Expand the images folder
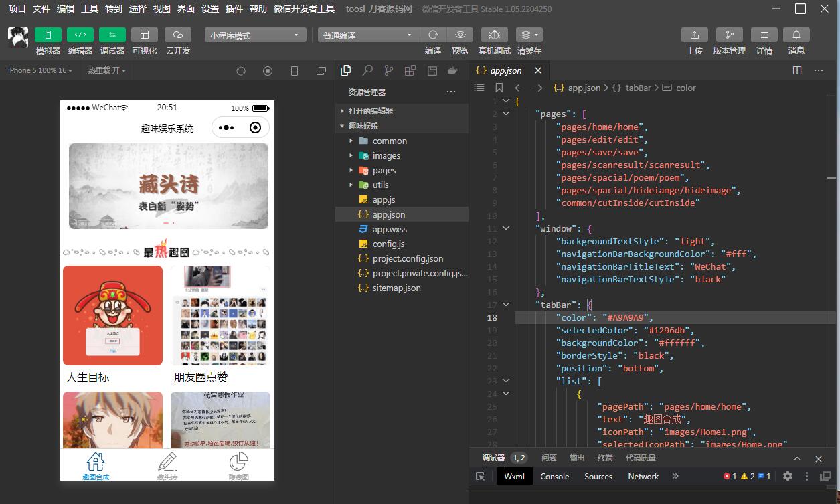This screenshot has height=504, width=840. 402,155
